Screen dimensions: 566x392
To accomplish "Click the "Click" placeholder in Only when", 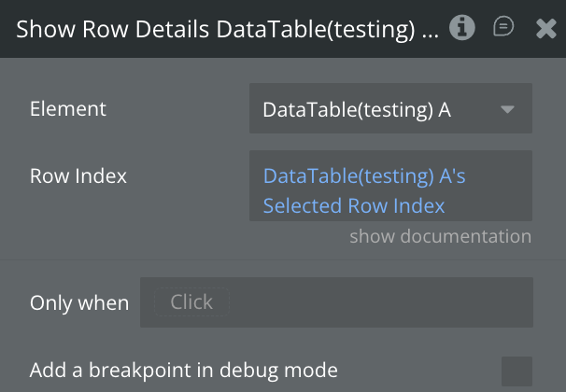I will pyautogui.click(x=191, y=302).
